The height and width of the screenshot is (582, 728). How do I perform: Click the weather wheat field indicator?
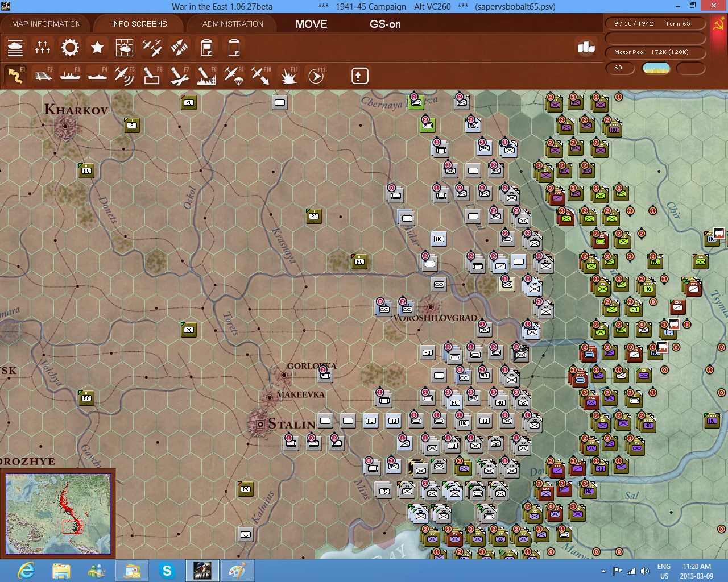(656, 68)
